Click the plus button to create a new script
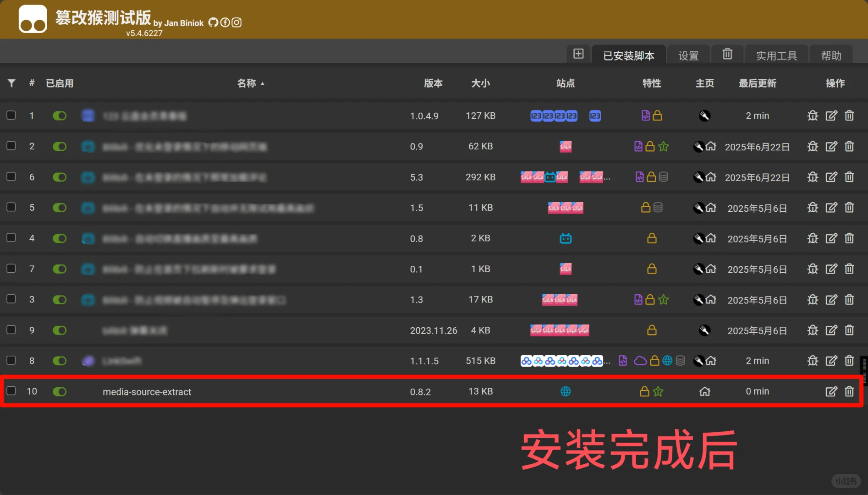The image size is (868, 495). click(578, 54)
